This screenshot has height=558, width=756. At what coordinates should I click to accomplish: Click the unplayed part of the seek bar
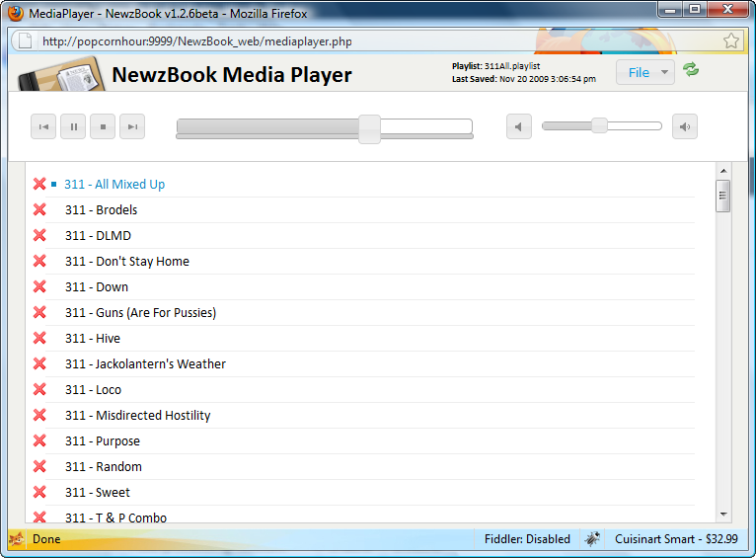click(426, 126)
